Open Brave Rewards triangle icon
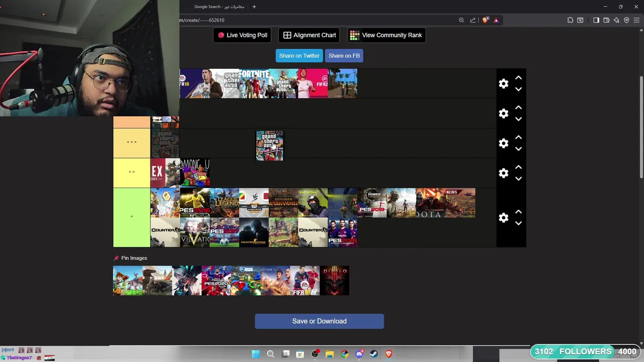The width and height of the screenshot is (644, 362). [496, 20]
